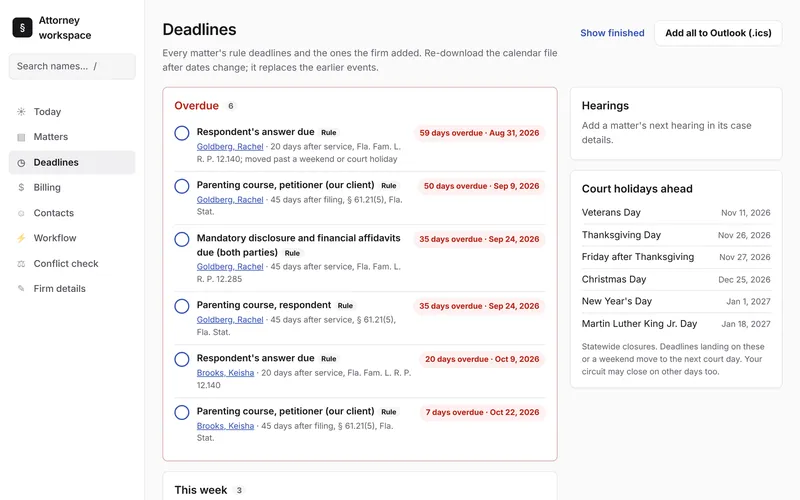Screen dimensions: 800x500
Task: Open Conflict check from the sidebar
Action: pyautogui.click(x=72, y=263)
